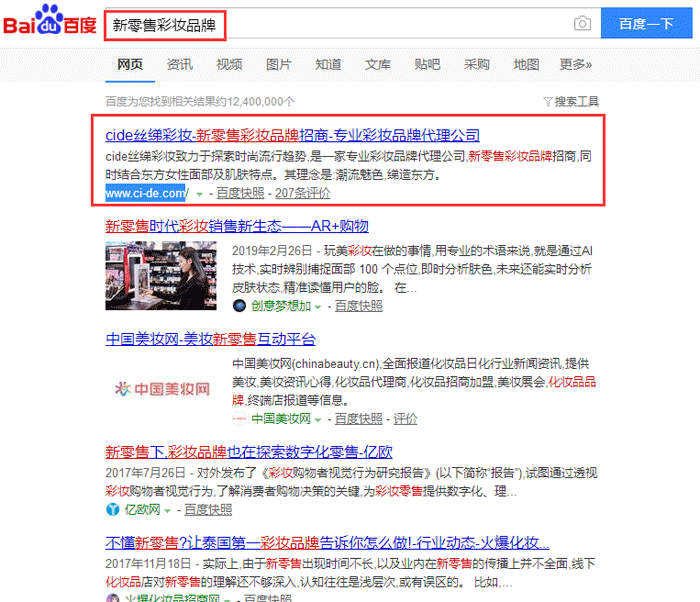
Task: Click the 2019年2月26日 result snippet
Action: (412, 269)
